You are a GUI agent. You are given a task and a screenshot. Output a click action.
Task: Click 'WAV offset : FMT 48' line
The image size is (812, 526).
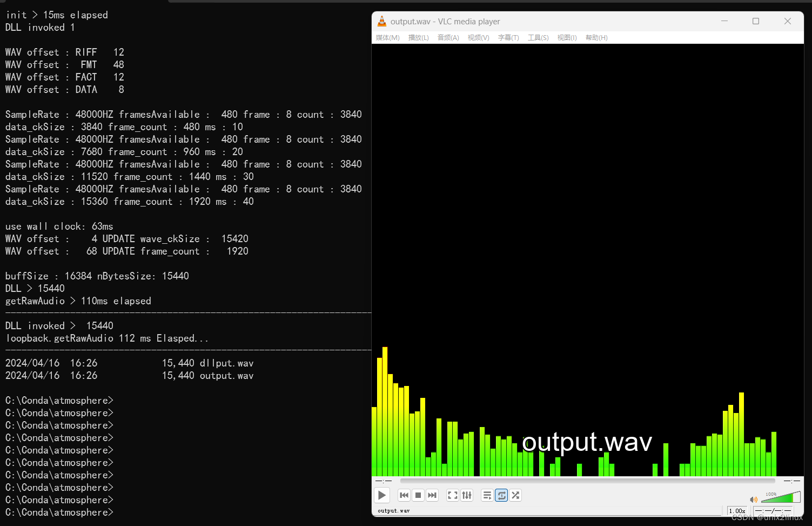(65, 64)
